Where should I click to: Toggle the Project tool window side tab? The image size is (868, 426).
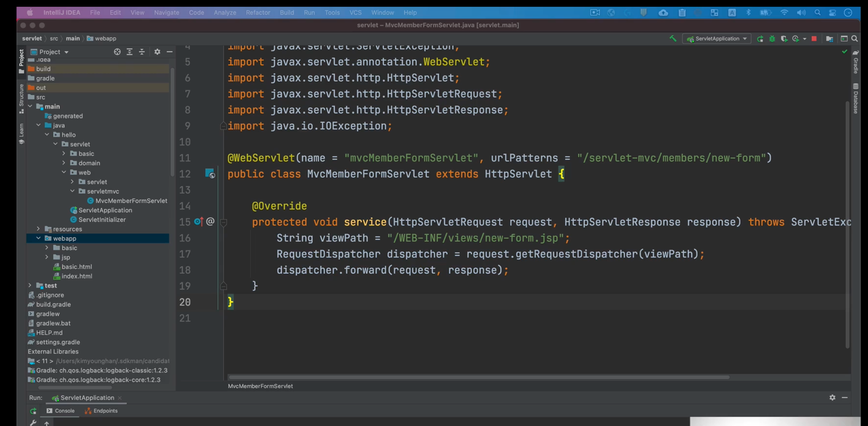[x=21, y=62]
